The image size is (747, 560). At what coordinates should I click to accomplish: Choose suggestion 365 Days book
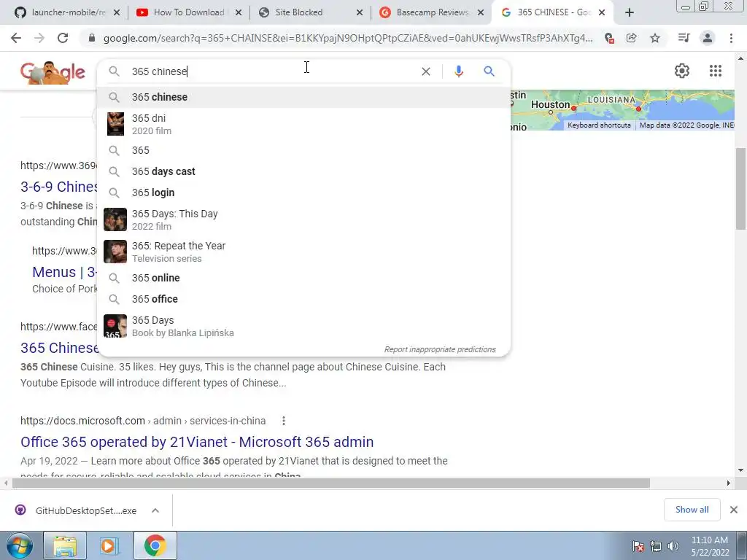pos(303,326)
